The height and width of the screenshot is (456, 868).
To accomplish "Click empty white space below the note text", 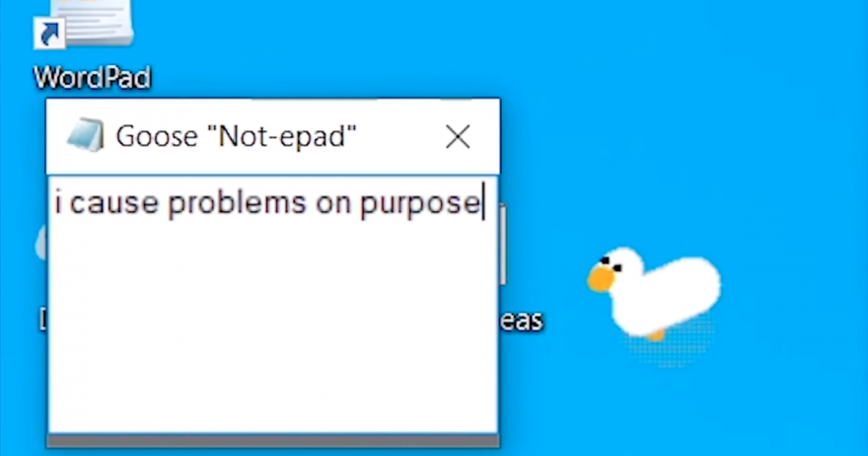I will (272, 327).
